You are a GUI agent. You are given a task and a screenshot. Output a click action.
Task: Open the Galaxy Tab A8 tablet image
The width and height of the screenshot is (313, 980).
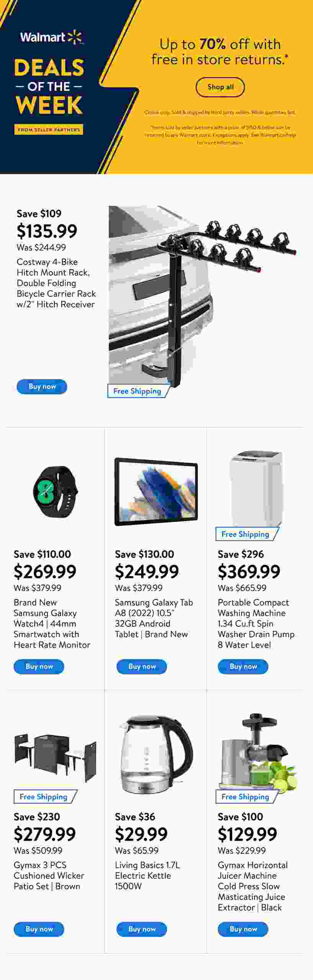156,492
